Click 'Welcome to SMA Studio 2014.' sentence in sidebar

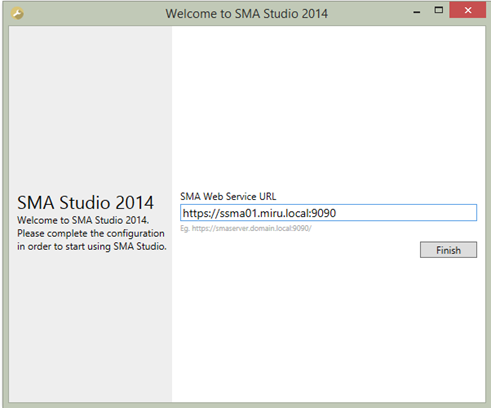click(x=83, y=220)
